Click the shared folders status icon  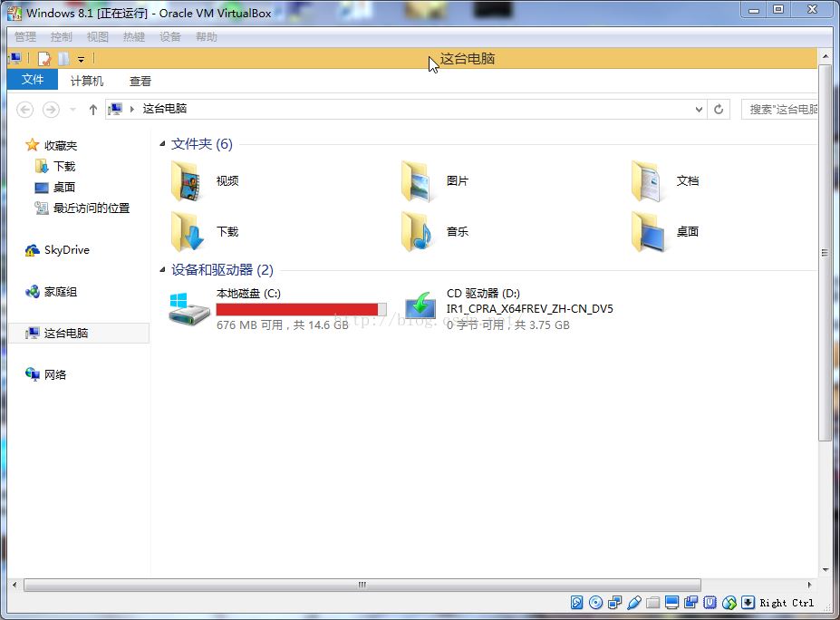coord(652,602)
